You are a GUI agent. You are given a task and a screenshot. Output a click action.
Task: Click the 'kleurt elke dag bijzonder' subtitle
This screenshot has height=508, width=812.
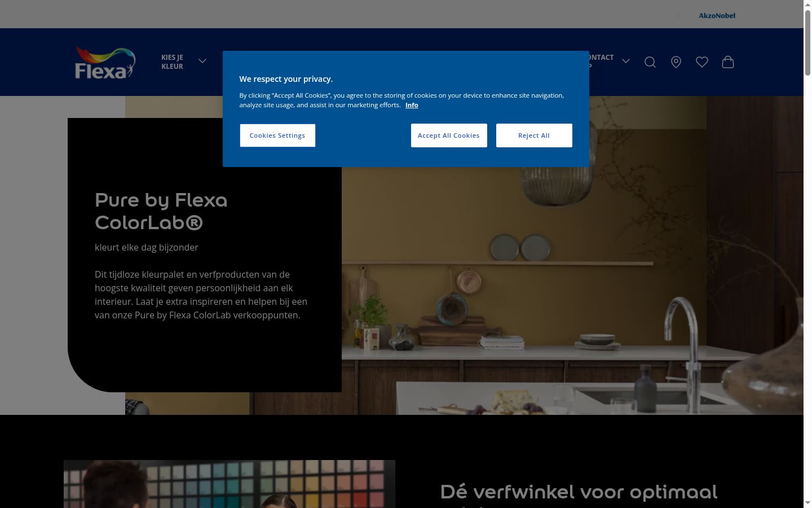(147, 247)
